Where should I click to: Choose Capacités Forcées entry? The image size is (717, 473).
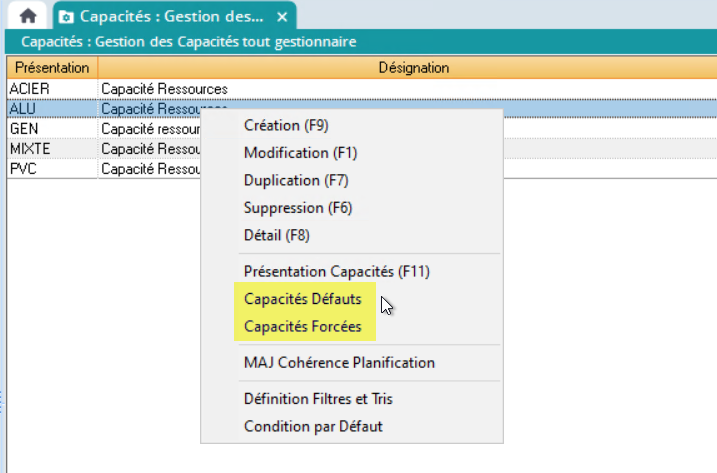pos(302,326)
